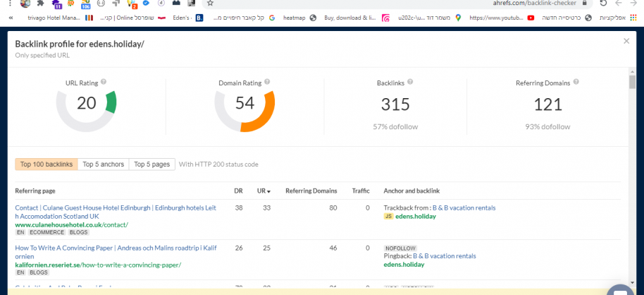
Task: Click the panel vertical scrollbar thumb
Action: coord(632,82)
